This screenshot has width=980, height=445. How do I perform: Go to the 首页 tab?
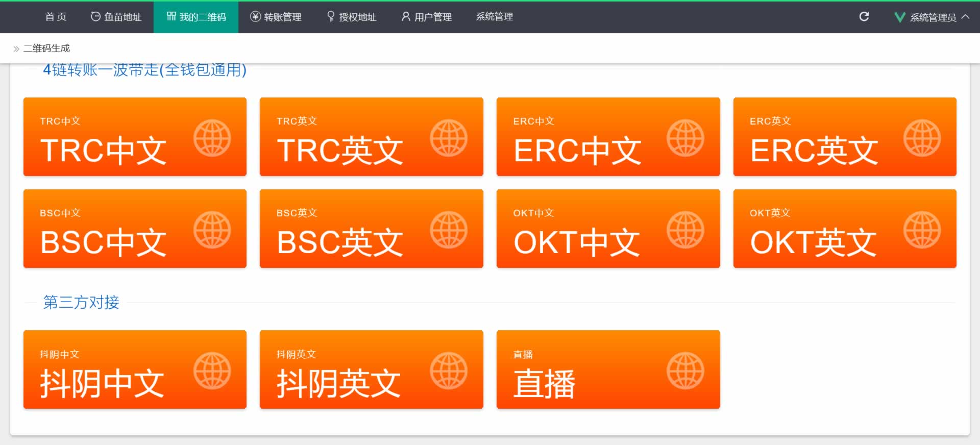pos(56,17)
